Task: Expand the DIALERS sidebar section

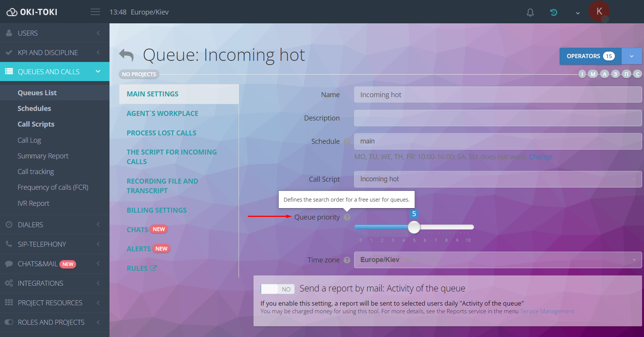Action: click(x=54, y=225)
